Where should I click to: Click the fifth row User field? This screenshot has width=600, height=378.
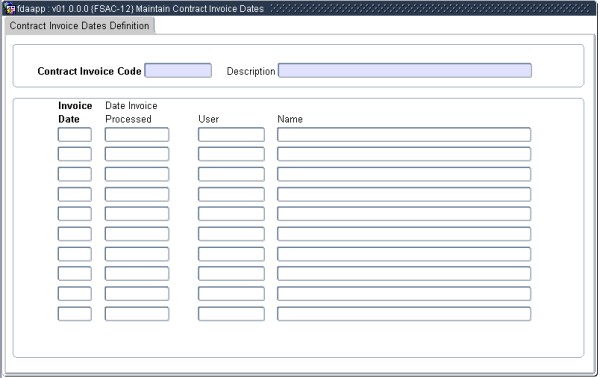pyautogui.click(x=231, y=214)
